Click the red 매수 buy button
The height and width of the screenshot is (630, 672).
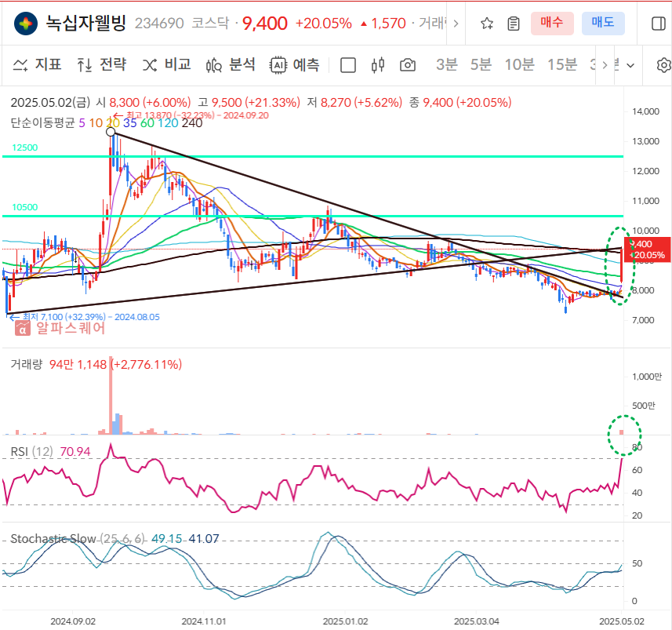(552, 24)
